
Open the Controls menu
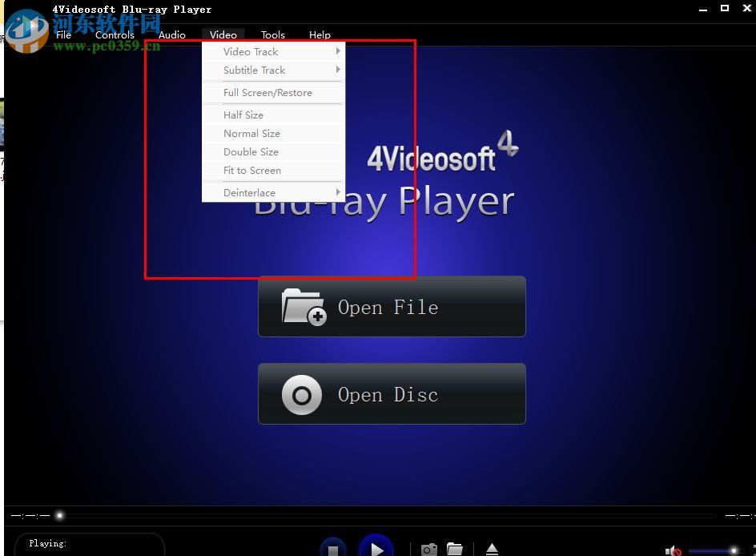pos(114,34)
